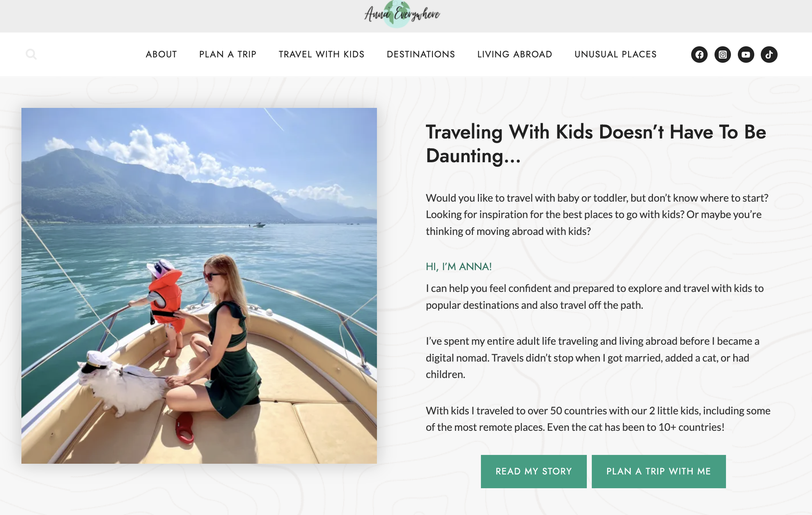Click the boat and lake photo
The height and width of the screenshot is (515, 812).
coord(199,286)
